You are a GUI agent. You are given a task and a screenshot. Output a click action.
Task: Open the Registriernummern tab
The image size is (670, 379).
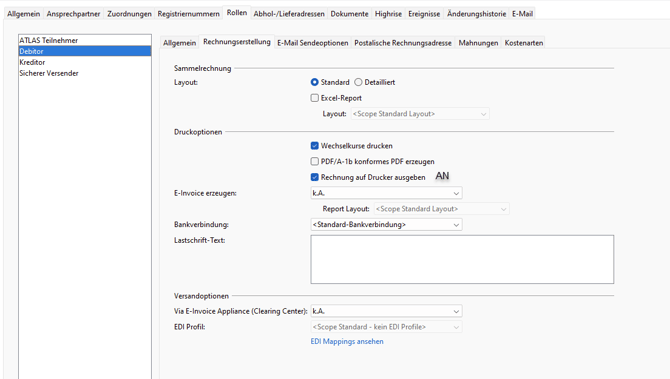(x=188, y=14)
